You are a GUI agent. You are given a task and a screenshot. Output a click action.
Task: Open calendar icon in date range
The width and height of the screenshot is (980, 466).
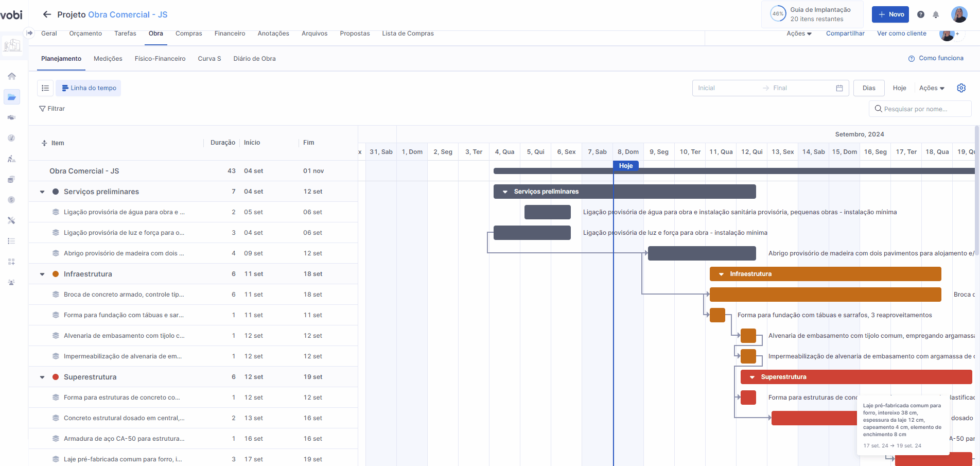pos(839,88)
